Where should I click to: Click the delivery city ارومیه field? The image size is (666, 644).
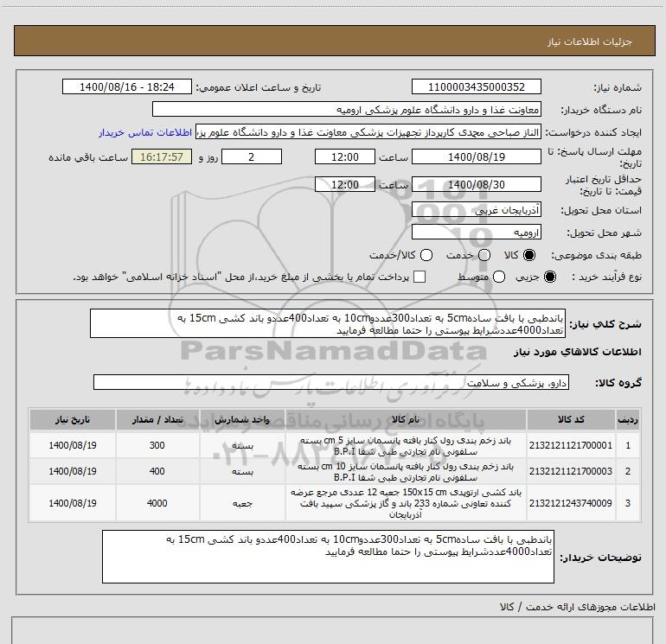click(x=476, y=233)
